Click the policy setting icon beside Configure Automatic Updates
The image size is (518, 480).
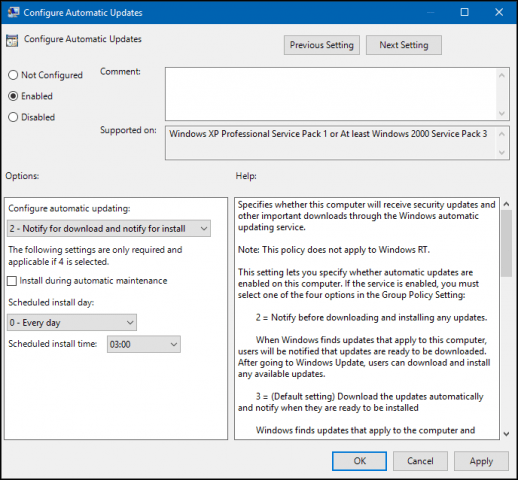tap(12, 40)
